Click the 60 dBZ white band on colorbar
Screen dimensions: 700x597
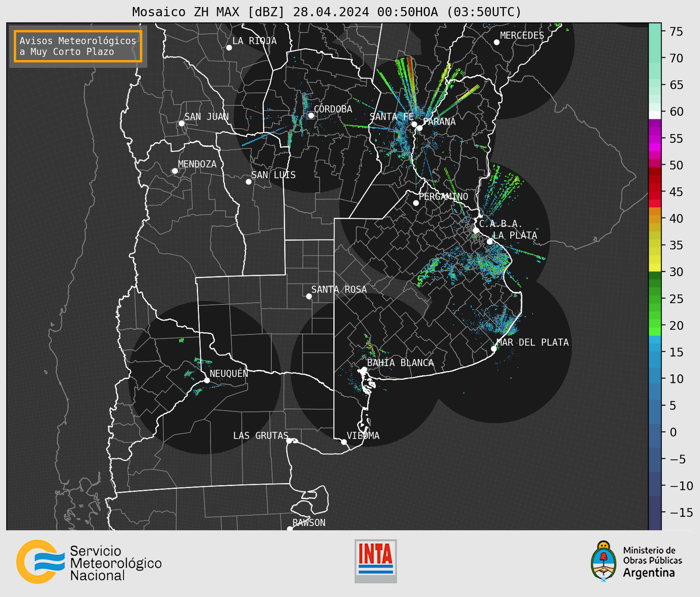(x=655, y=115)
